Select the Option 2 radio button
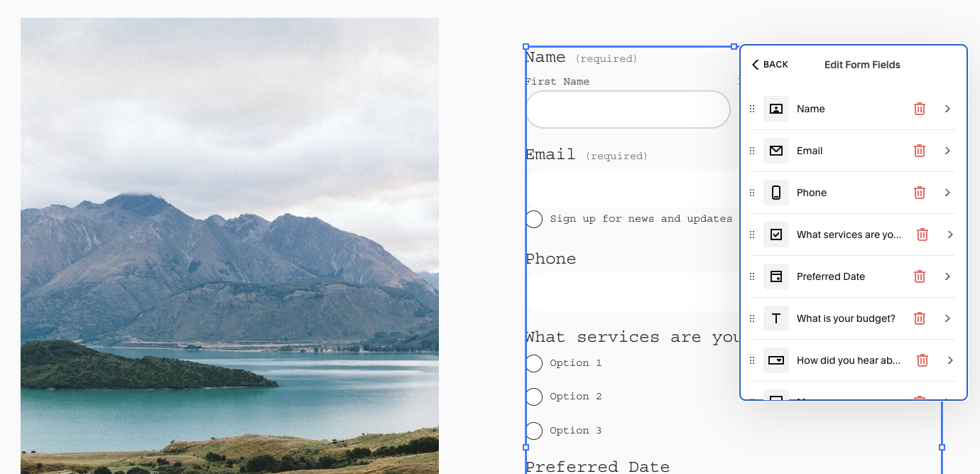Viewport: 980px width, 474px height. coord(534,397)
